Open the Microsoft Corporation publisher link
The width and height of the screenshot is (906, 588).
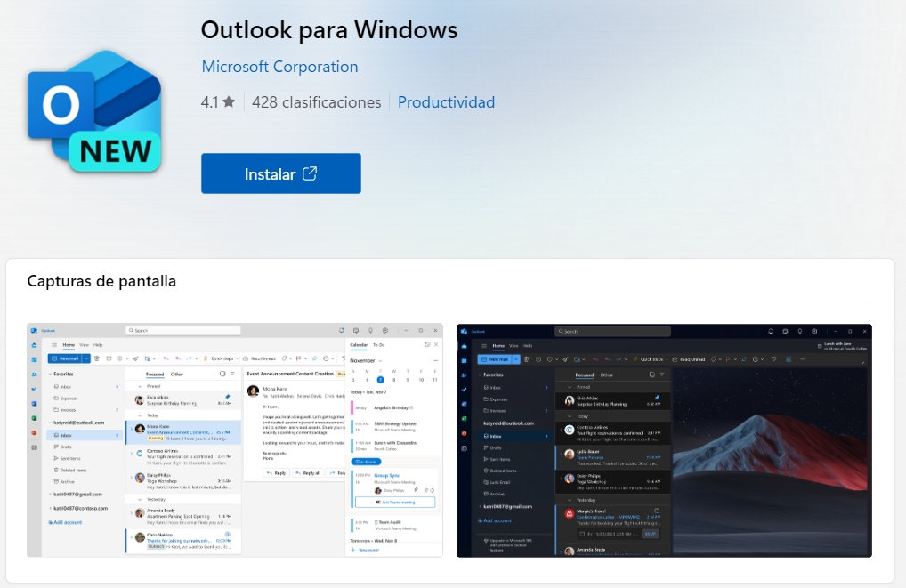pyautogui.click(x=279, y=67)
